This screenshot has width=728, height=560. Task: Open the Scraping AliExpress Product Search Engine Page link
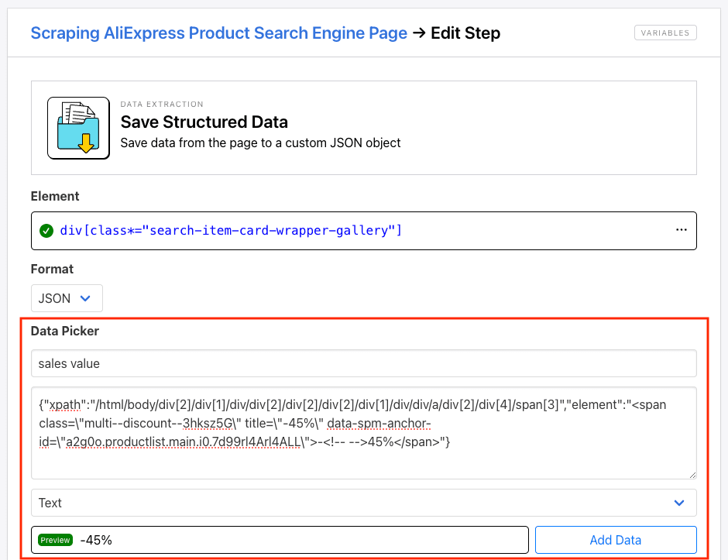click(x=218, y=33)
